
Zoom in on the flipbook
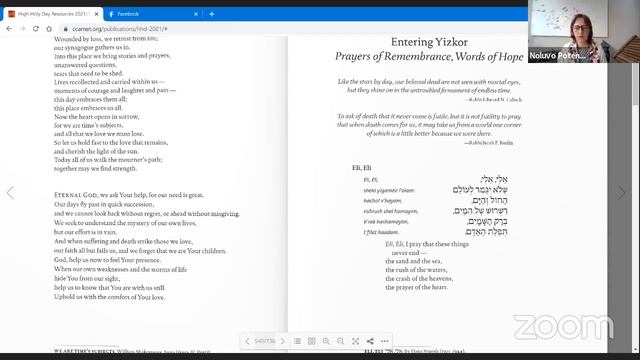pyautogui.click(x=326, y=341)
